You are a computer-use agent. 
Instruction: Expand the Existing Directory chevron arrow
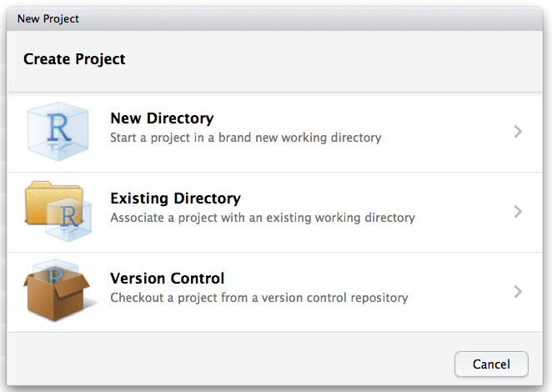pos(518,212)
